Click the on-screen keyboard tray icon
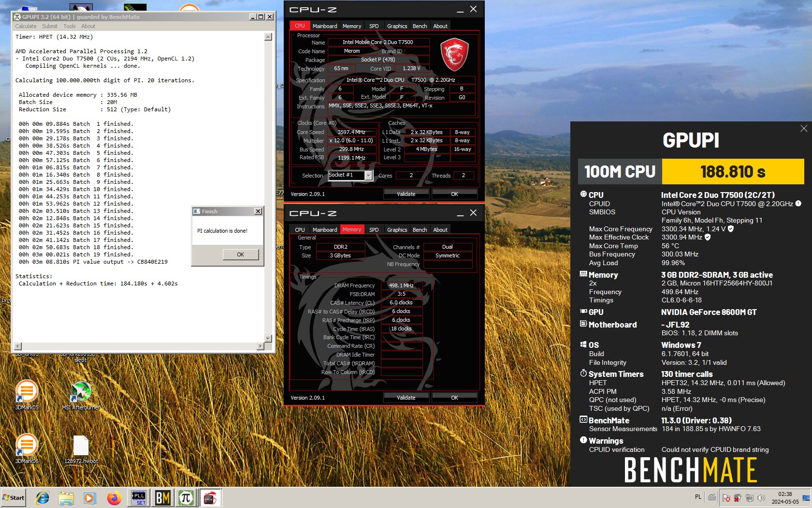 click(712, 497)
